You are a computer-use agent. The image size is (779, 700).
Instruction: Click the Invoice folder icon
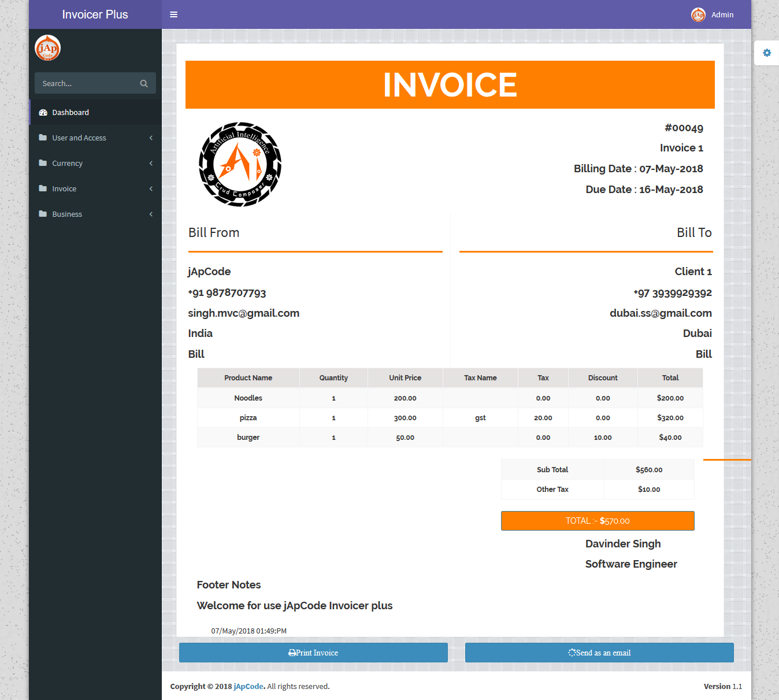pyautogui.click(x=43, y=188)
